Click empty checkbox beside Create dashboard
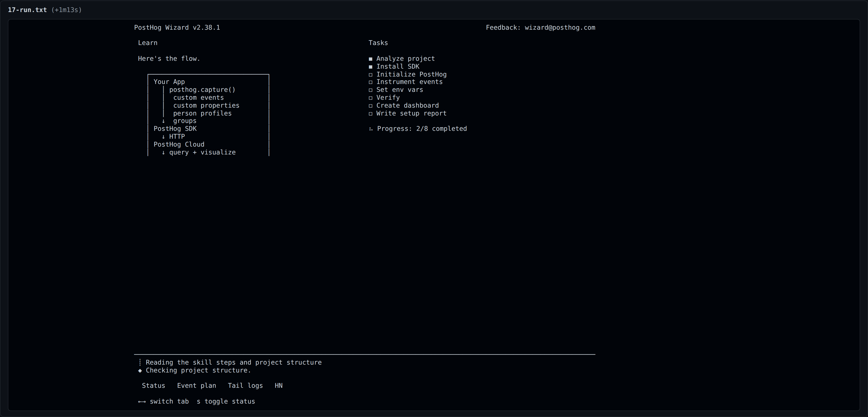The width and height of the screenshot is (868, 417). [x=371, y=106]
